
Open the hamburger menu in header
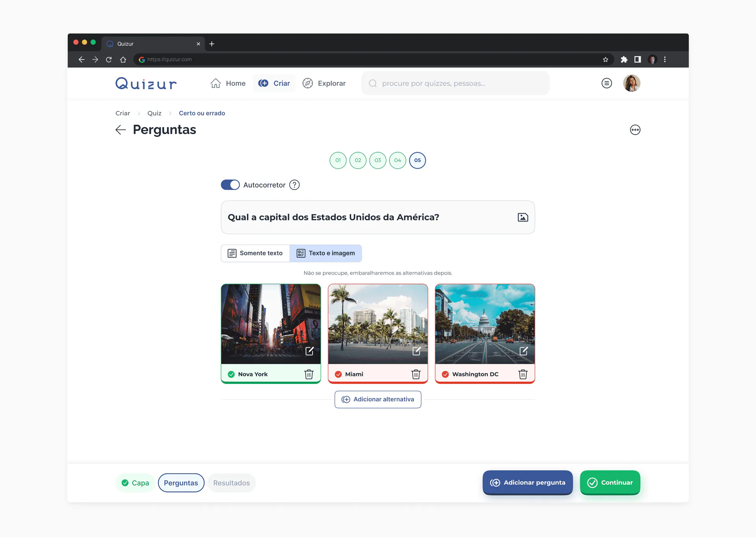click(607, 83)
